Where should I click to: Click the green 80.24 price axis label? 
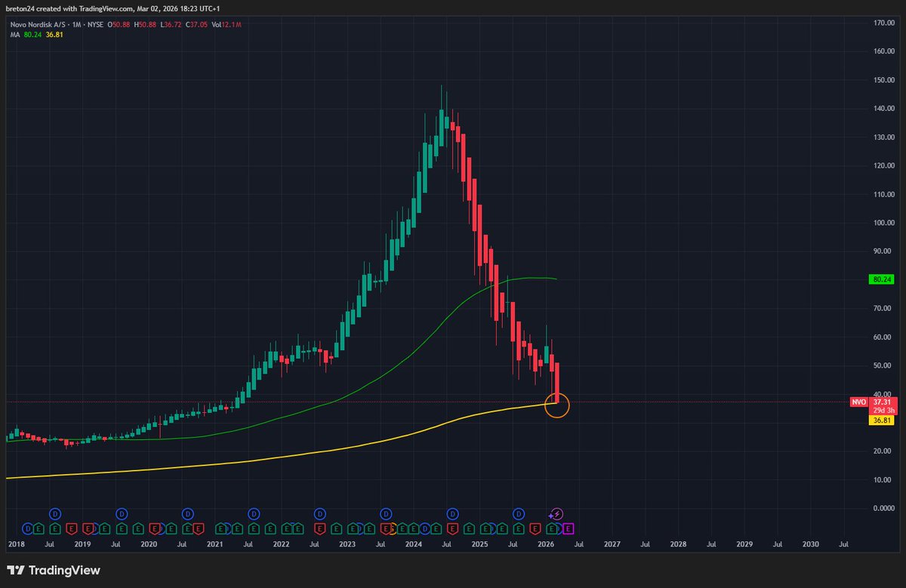coord(882,279)
